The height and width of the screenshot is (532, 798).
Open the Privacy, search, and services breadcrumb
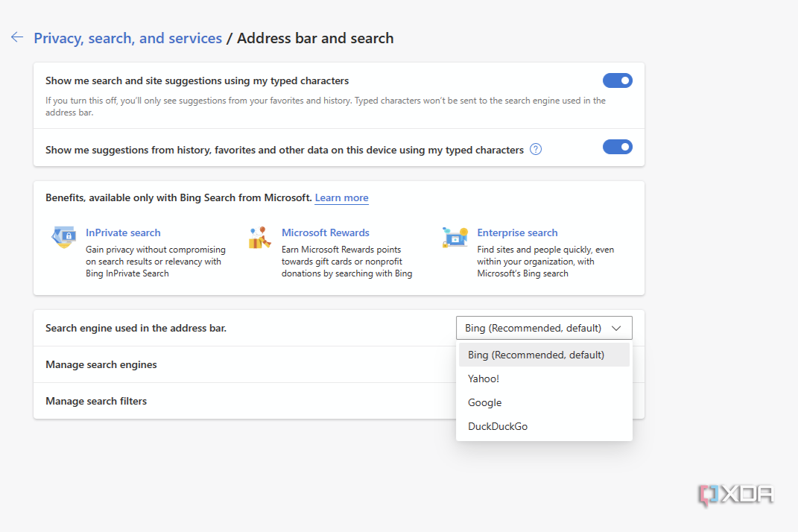127,37
